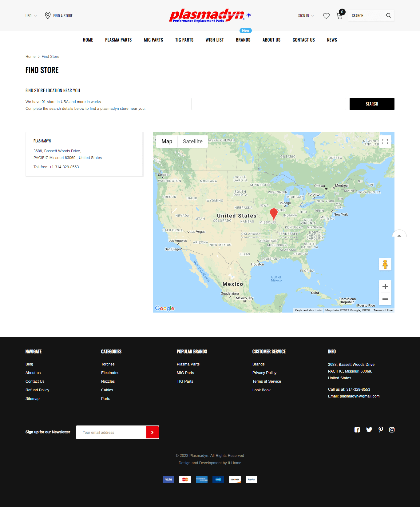
Task: Click the It Home developer link
Action: 235,463
